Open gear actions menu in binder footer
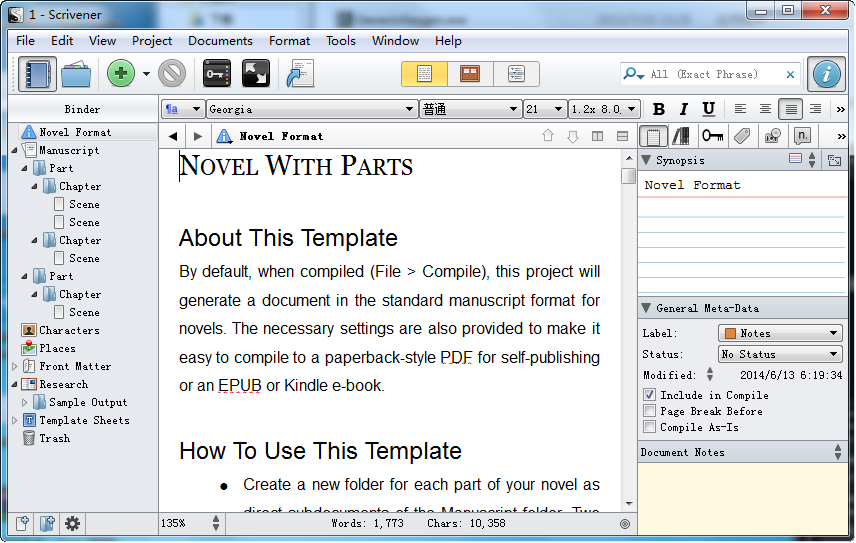The height and width of the screenshot is (543, 856). (x=72, y=524)
